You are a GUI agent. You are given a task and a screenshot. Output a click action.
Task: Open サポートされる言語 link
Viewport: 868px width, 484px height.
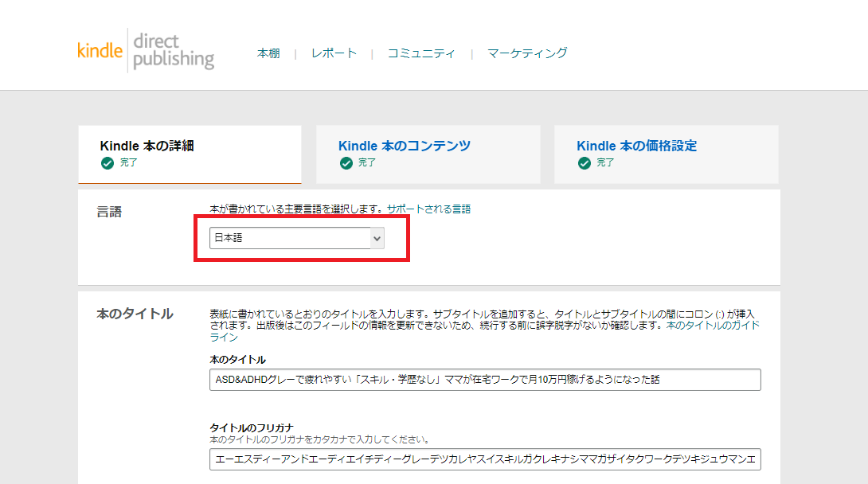(x=428, y=209)
